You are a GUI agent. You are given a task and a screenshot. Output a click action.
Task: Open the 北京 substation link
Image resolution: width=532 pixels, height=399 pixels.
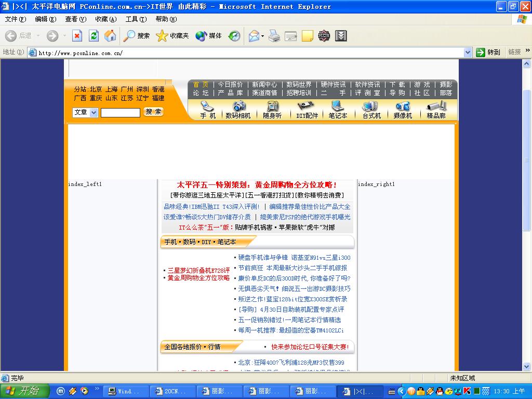coord(96,89)
